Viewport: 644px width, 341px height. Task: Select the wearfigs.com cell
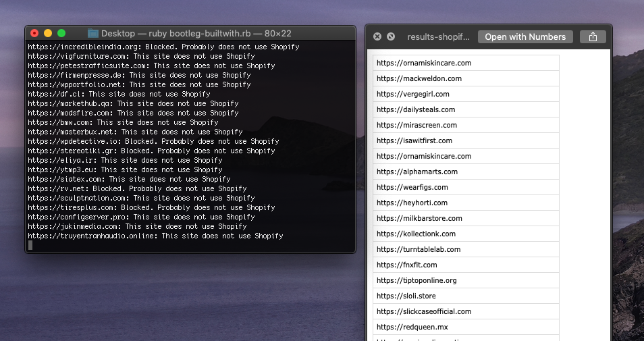click(466, 187)
